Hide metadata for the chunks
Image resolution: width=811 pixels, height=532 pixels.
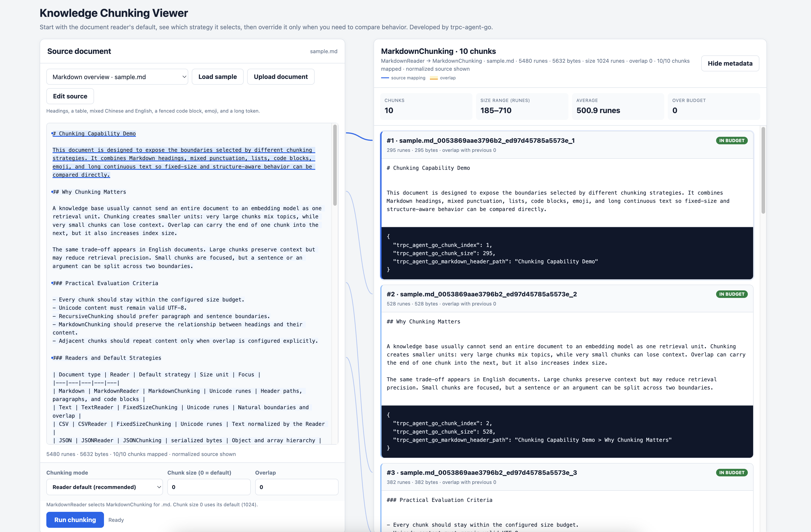[730, 63]
